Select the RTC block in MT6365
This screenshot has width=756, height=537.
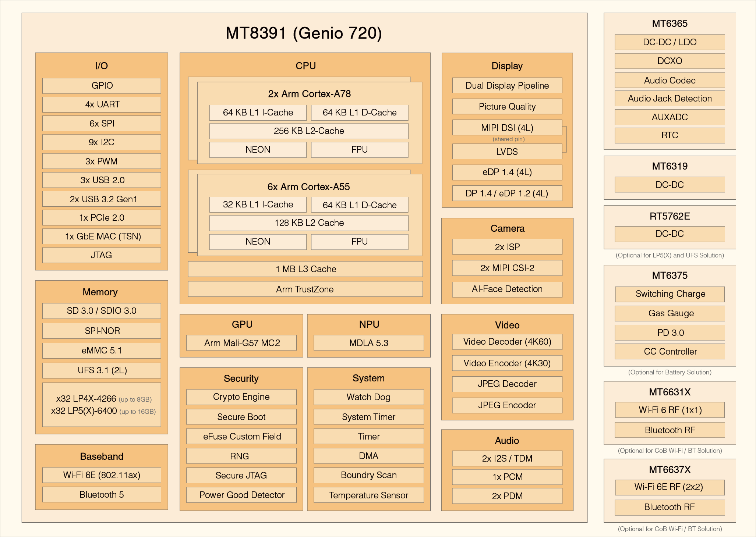[669, 135]
